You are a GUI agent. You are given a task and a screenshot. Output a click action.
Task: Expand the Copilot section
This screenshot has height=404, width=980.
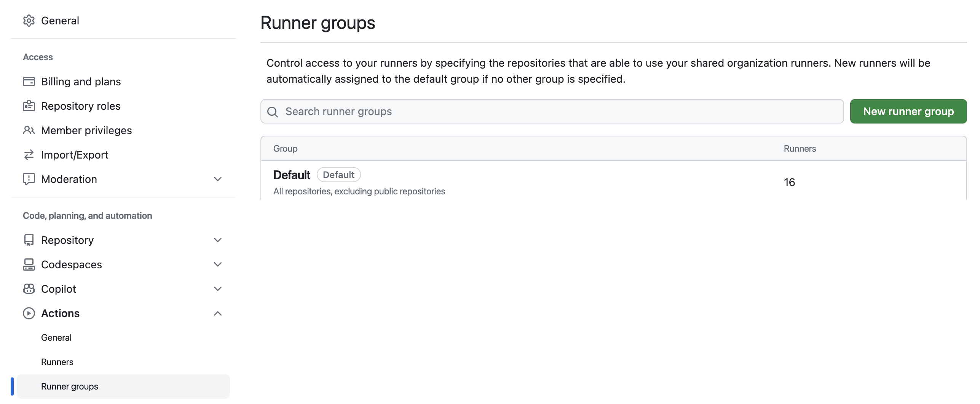point(217,289)
